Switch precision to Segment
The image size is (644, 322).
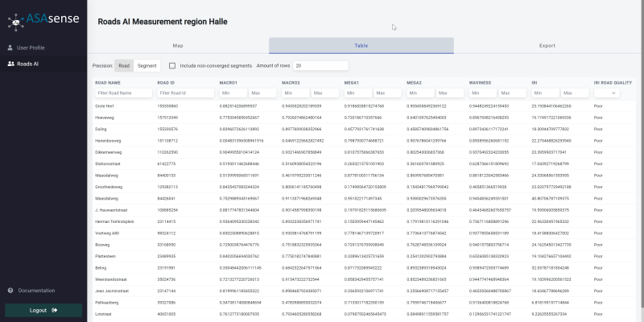147,65
